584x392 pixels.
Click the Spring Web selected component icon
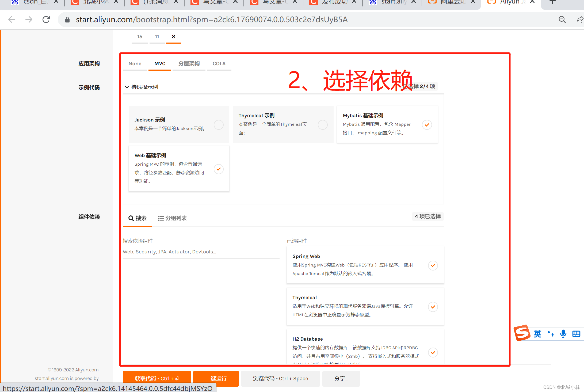pos(433,265)
